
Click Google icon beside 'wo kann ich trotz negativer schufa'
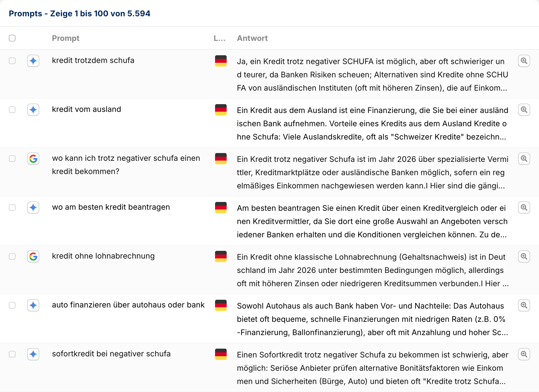33,159
